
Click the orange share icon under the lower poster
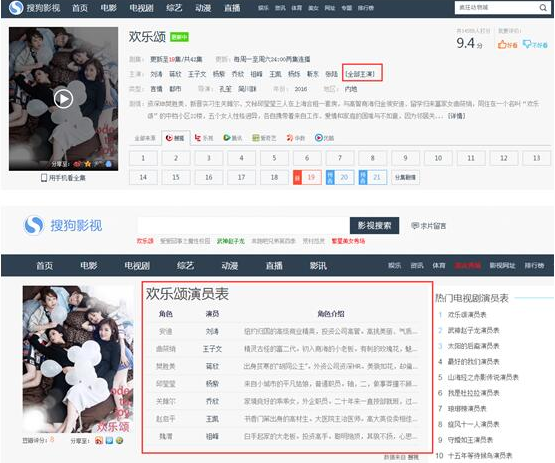coord(99,440)
